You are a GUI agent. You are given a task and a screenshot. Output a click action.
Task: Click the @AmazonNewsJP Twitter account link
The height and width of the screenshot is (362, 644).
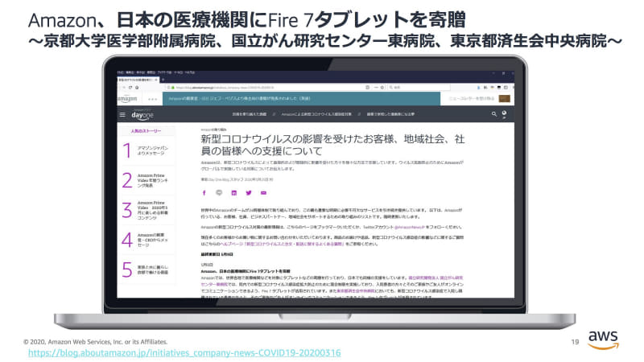pos(410,227)
